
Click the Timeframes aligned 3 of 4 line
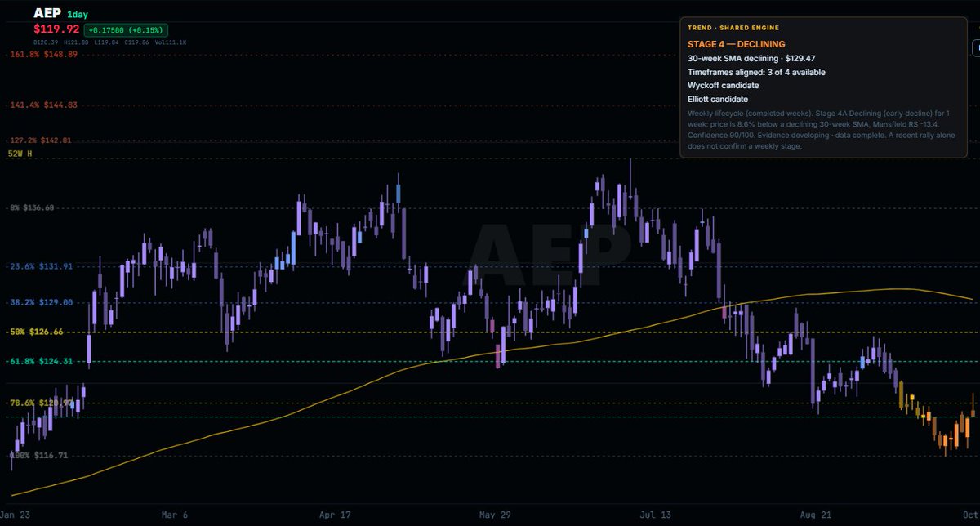756,72
